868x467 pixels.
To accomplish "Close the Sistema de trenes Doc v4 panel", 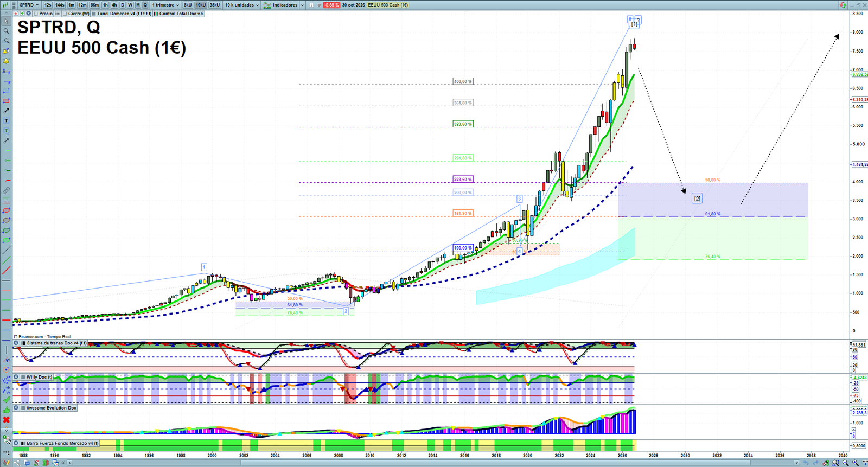I will pos(16,343).
